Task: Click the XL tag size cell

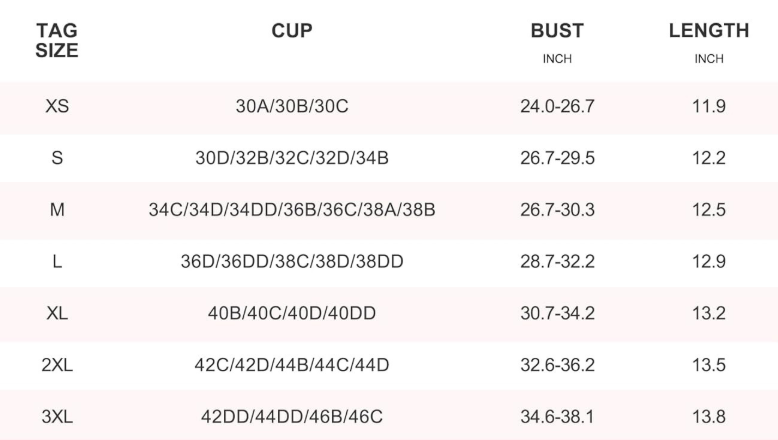Action: click(57, 314)
